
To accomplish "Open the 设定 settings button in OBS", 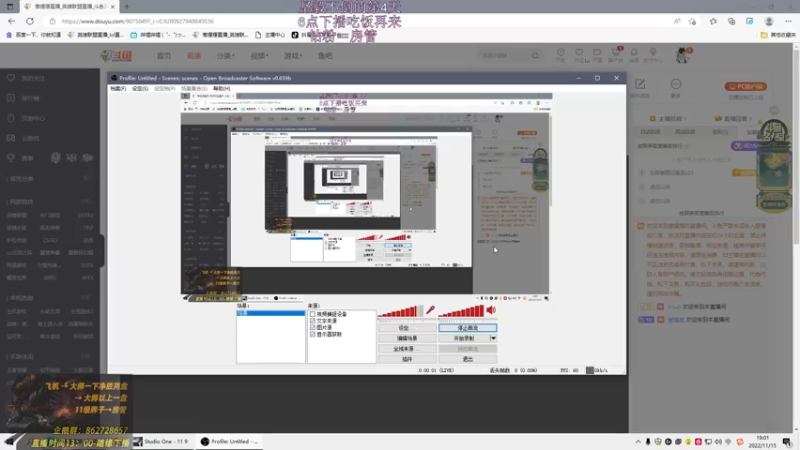I will [x=407, y=328].
